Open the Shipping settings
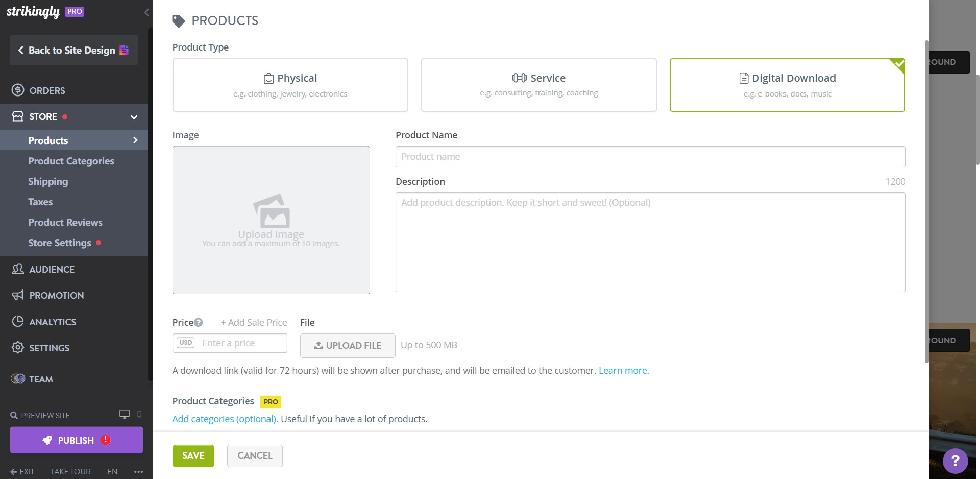 tap(48, 181)
